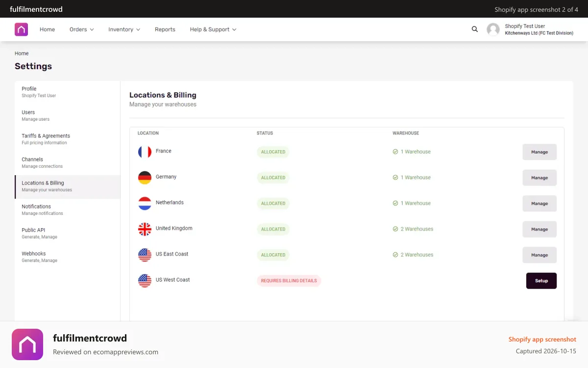The width and height of the screenshot is (588, 368).
Task: Click the ALLOCATED status badge for US East Coast
Action: [x=273, y=255]
